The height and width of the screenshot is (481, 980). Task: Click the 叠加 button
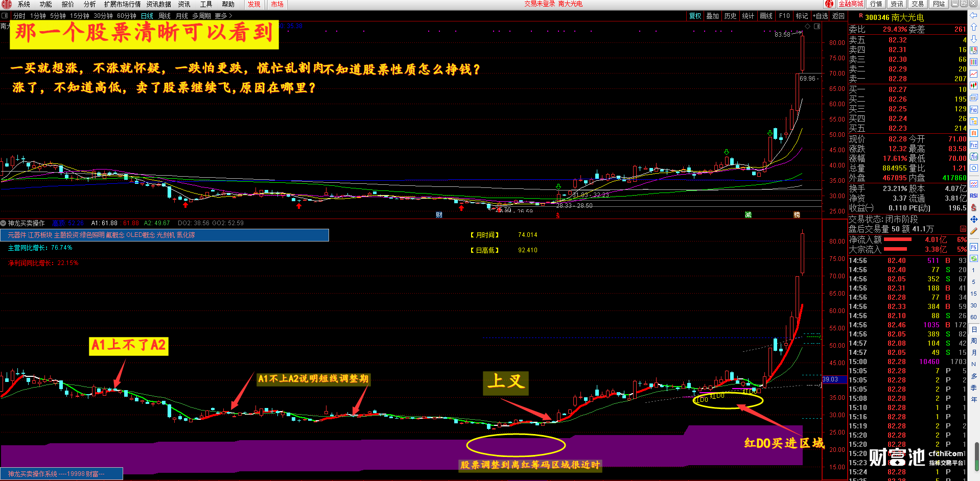(x=713, y=16)
